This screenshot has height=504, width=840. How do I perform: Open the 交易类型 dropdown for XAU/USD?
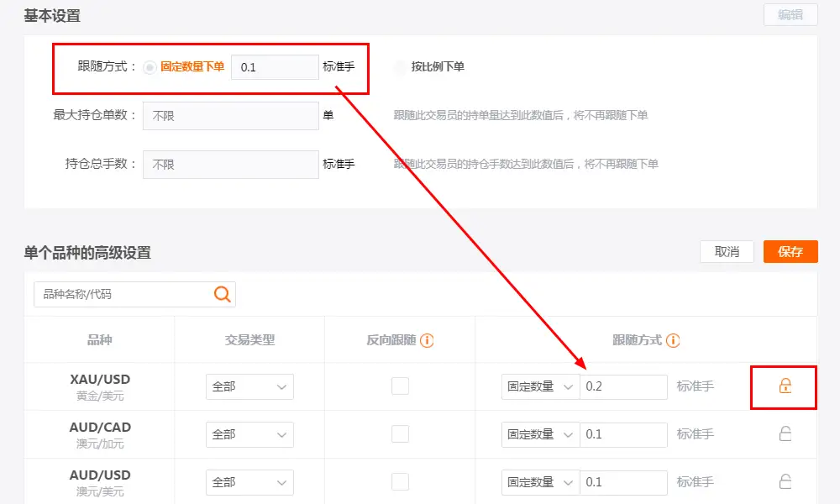[x=249, y=386]
